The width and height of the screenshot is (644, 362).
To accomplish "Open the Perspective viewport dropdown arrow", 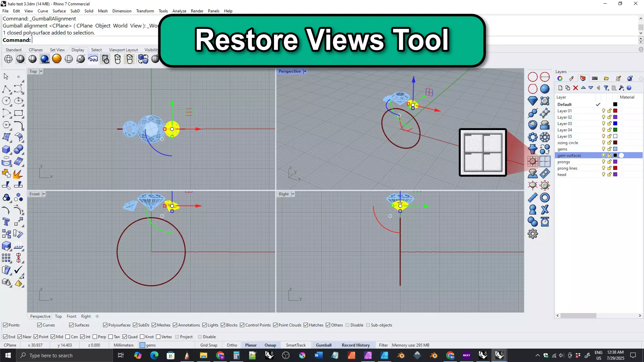I will click(305, 71).
